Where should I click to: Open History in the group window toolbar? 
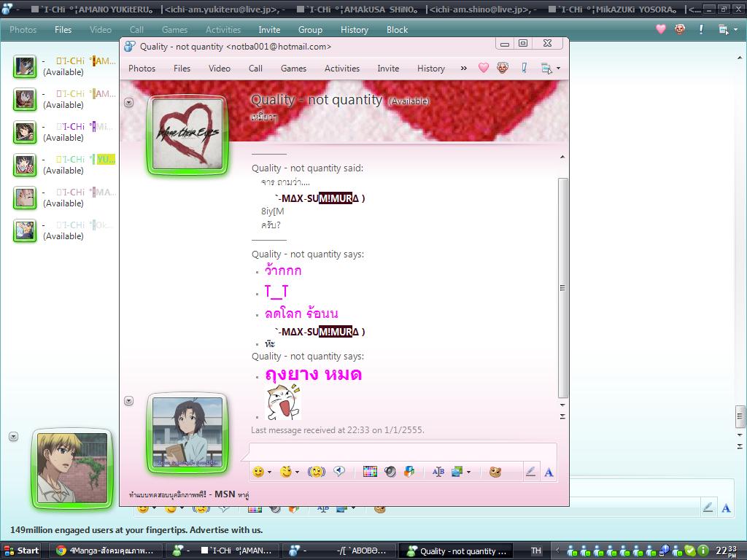(355, 29)
